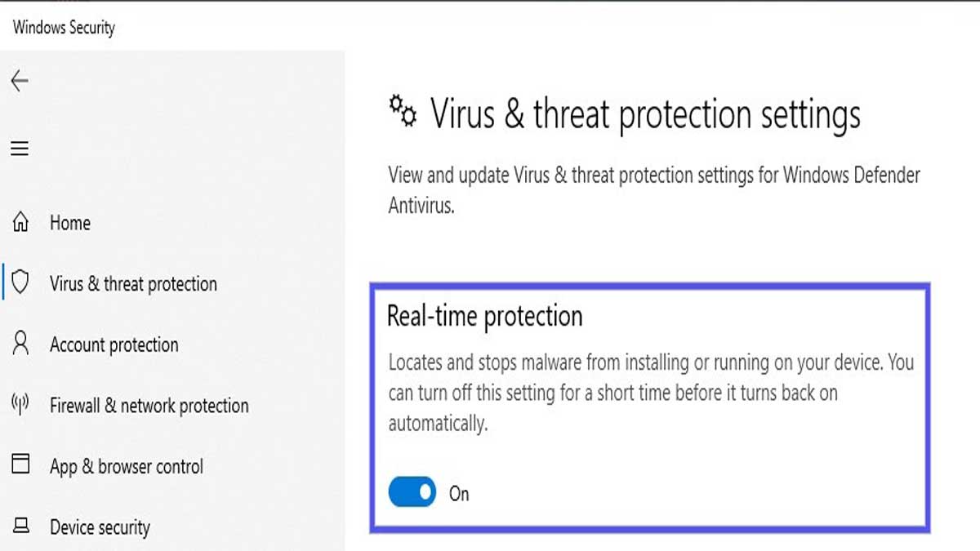
Task: Open Firewall & network protection via its icon
Action: (19, 405)
